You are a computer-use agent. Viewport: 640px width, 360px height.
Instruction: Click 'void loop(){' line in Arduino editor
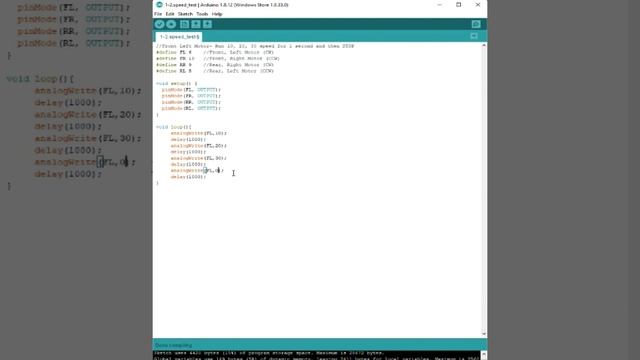click(173, 127)
